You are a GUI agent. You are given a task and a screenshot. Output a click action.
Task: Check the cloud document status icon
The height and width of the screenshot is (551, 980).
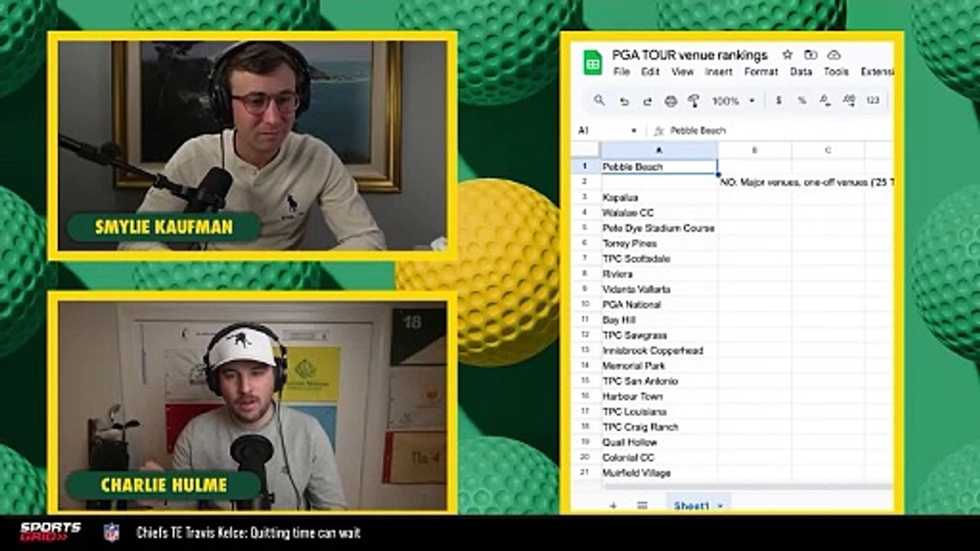(x=834, y=55)
